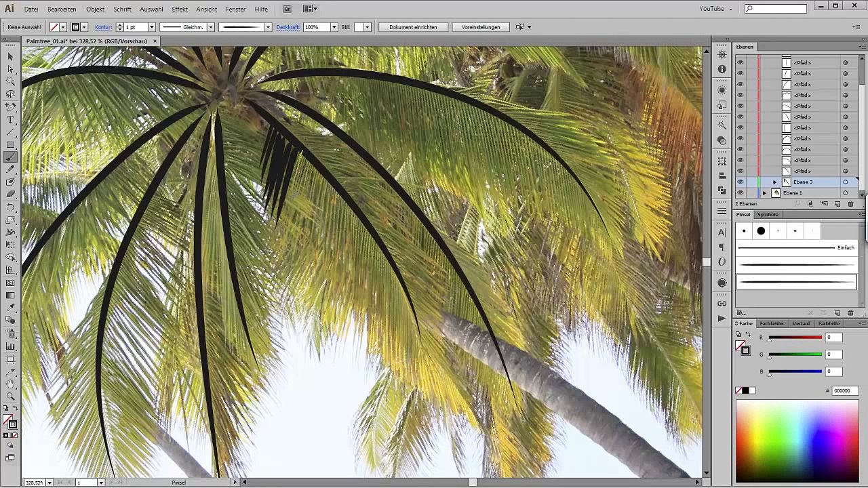
Task: Select the Paintbrush tool
Action: pos(10,157)
